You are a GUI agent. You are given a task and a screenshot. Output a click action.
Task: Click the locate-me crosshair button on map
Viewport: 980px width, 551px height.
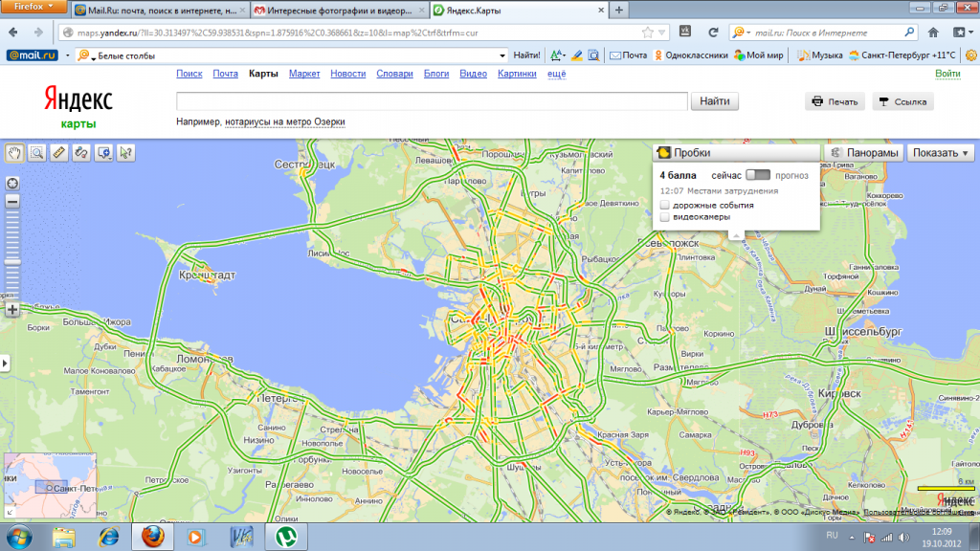tap(12, 183)
